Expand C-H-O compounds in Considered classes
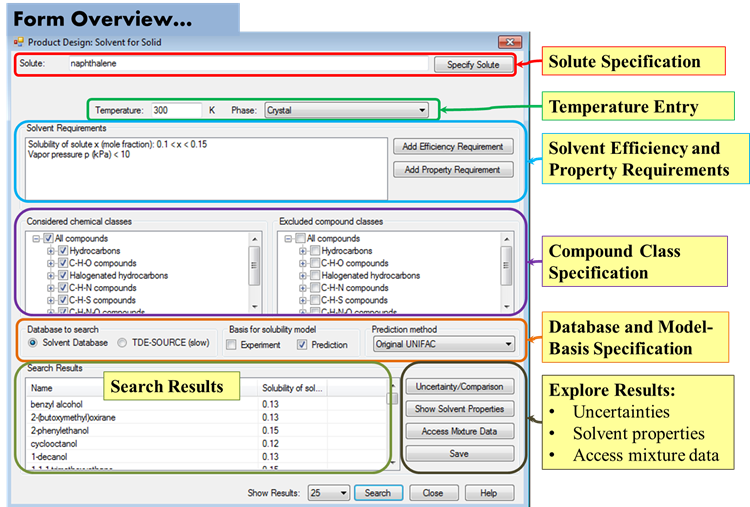 (x=50, y=263)
